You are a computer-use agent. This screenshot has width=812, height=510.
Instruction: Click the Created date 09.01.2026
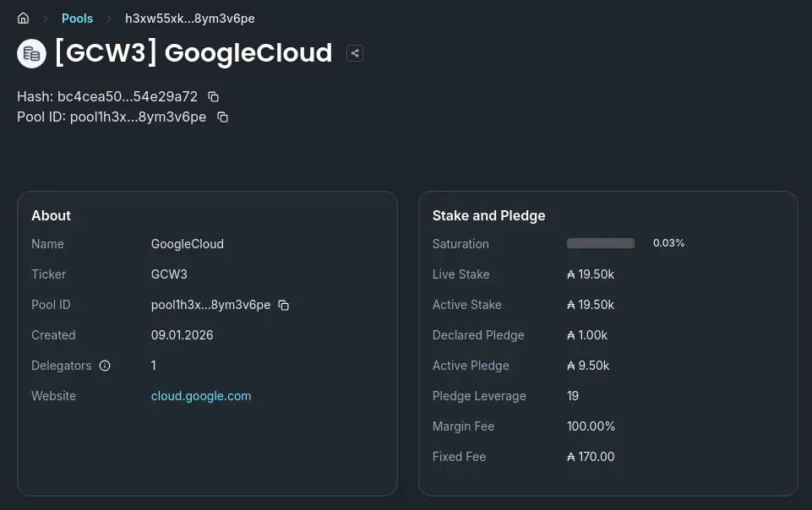183,335
